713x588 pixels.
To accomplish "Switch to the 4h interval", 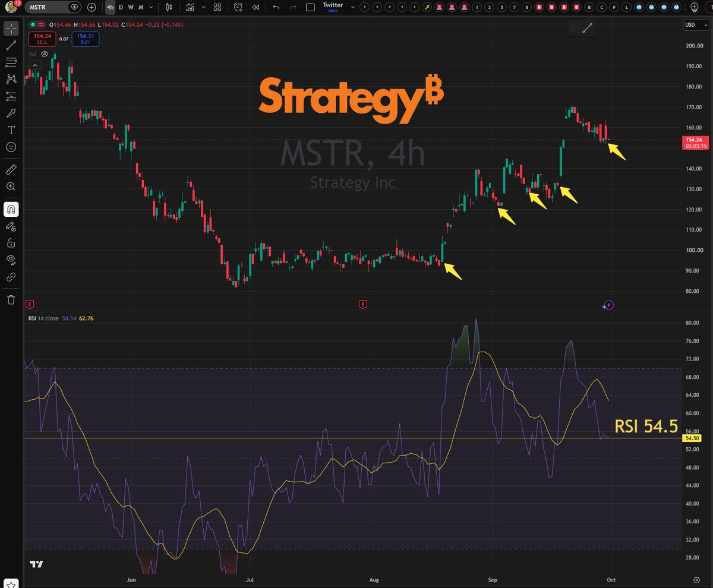I will [111, 7].
